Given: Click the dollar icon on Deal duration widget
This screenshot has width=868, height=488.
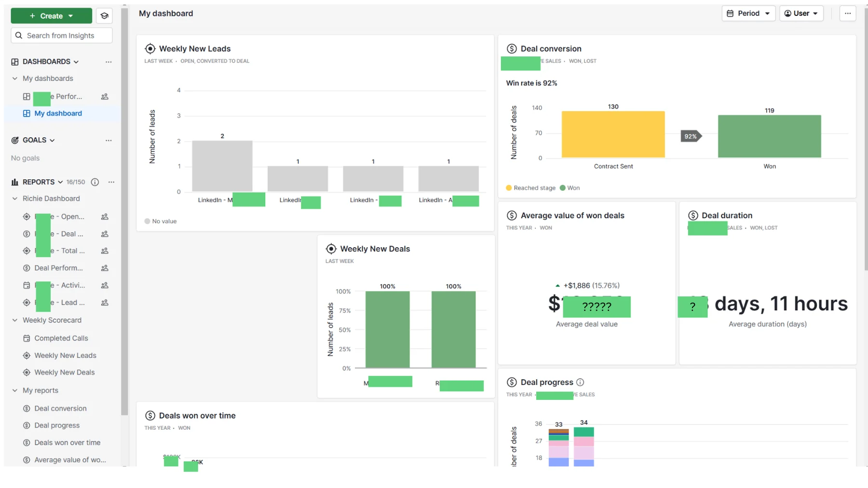Looking at the screenshot, I should point(693,215).
